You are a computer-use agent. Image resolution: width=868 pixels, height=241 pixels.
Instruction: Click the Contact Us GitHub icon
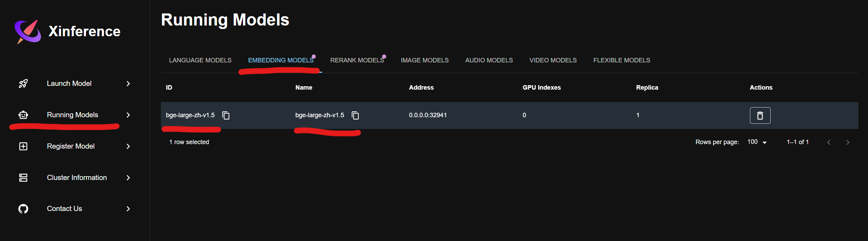(23, 209)
